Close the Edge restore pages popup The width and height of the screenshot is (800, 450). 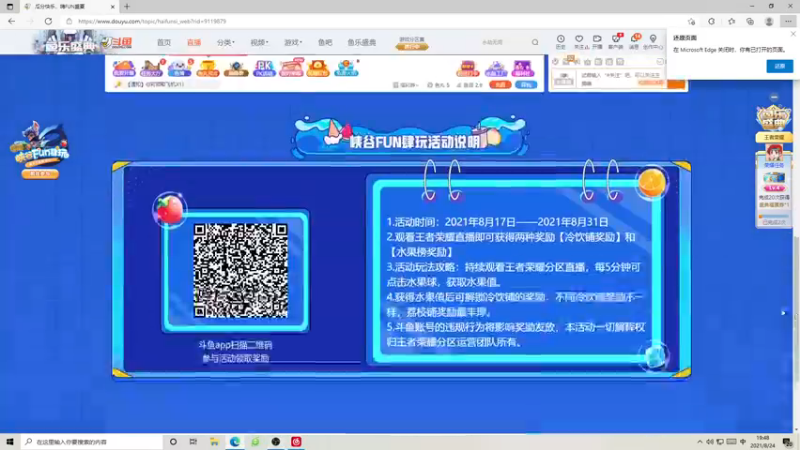pyautogui.click(x=793, y=34)
